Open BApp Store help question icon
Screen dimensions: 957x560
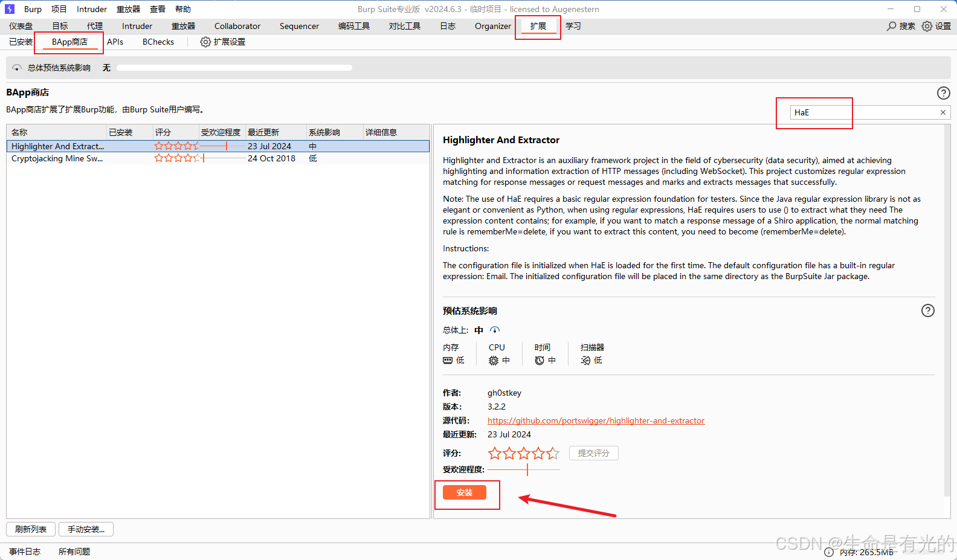(943, 93)
